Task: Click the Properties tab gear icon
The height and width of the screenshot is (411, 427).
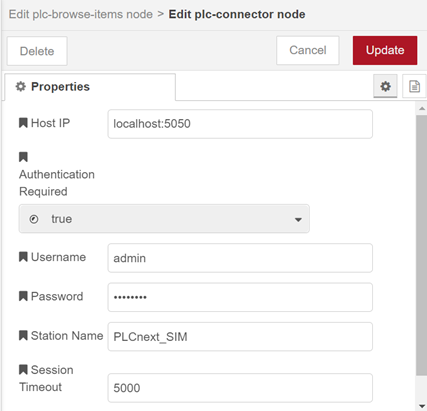Action: [x=21, y=87]
